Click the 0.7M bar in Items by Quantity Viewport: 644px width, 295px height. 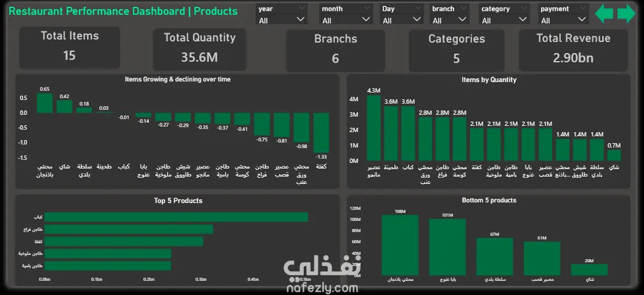coord(614,155)
